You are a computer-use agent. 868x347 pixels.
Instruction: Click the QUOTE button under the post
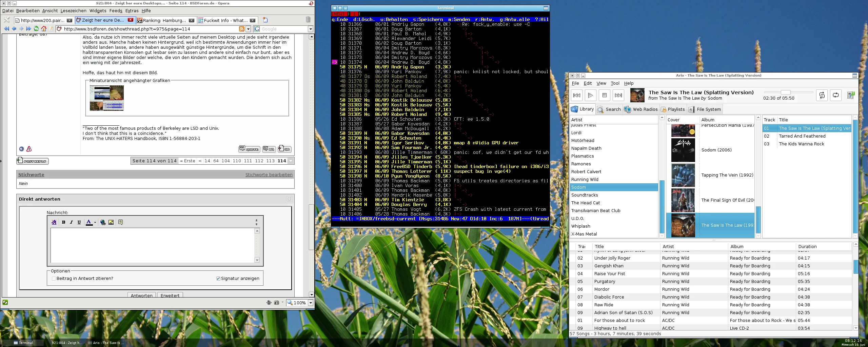(x=250, y=149)
